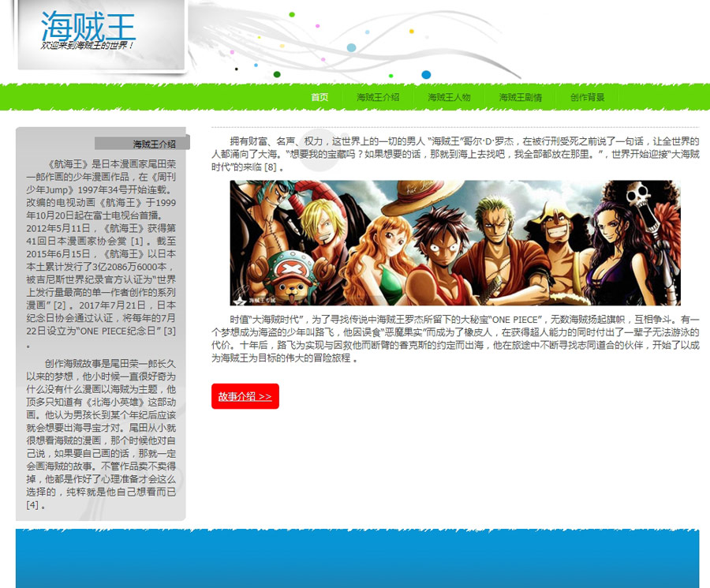
Task: Click the Straw Hat crew banner image
Action: tap(455, 243)
